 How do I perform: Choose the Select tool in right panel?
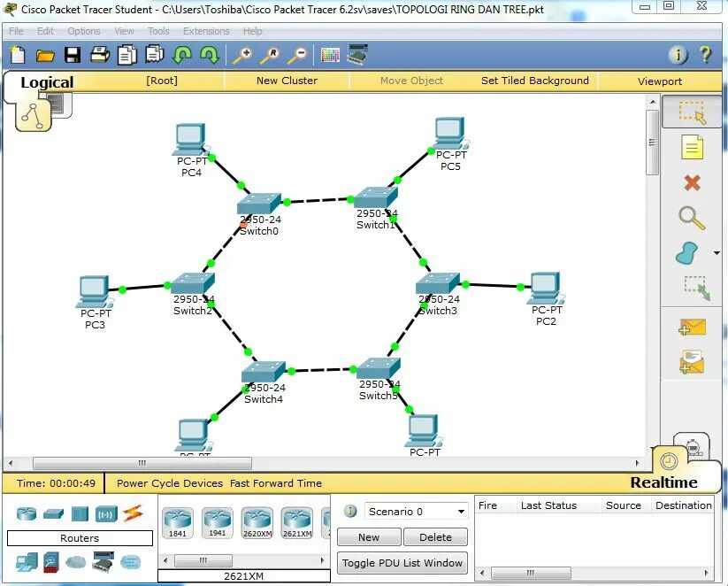692,112
